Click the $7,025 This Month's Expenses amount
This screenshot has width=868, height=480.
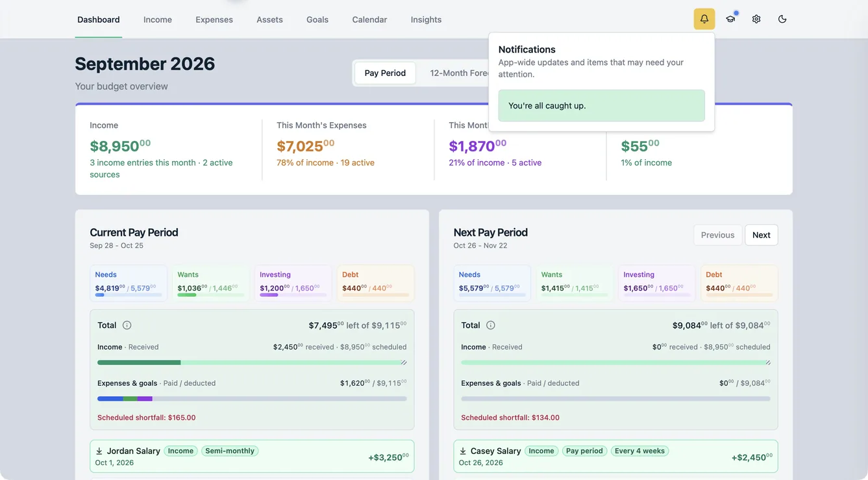point(306,145)
